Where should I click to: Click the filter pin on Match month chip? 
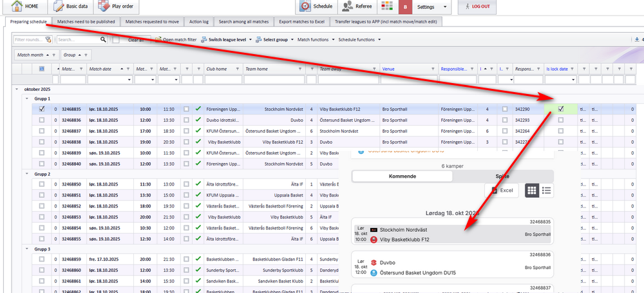pyautogui.click(x=53, y=55)
